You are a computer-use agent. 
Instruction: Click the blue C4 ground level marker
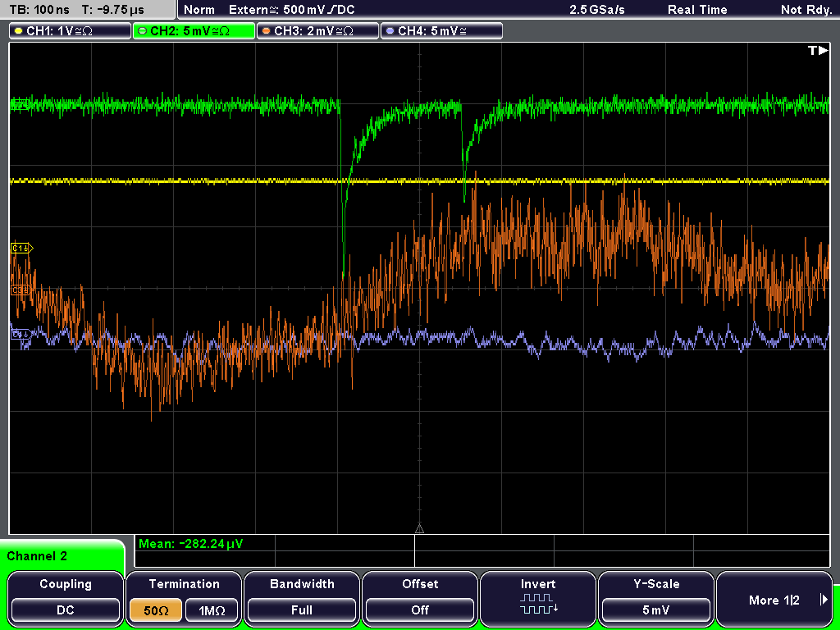[21, 335]
